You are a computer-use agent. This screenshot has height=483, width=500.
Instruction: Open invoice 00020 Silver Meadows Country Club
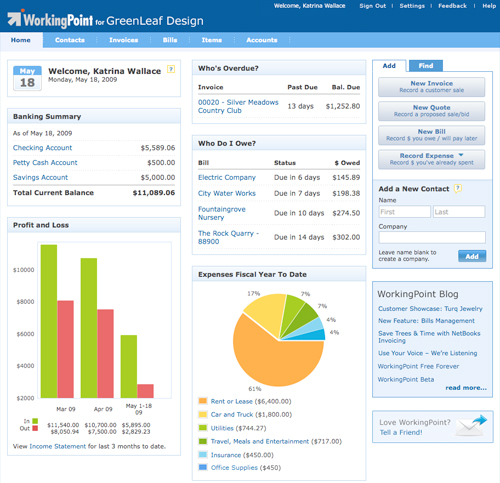(238, 106)
